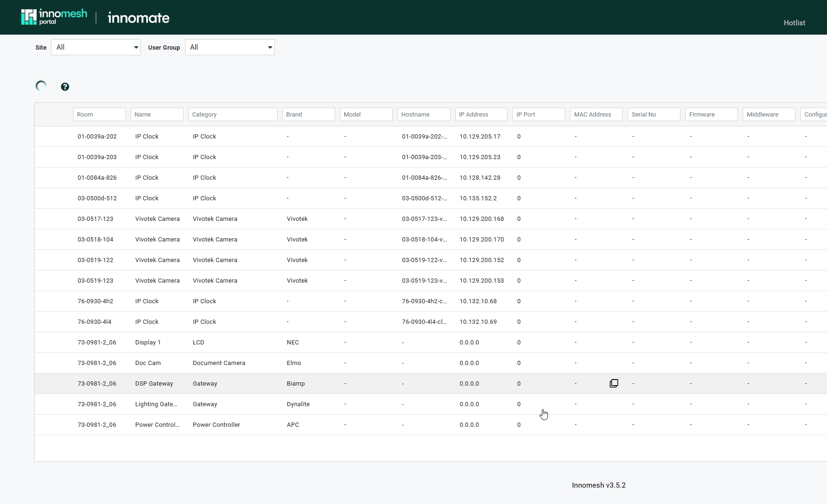This screenshot has height=504, width=827.
Task: Open the User Group dropdown
Action: 230,47
